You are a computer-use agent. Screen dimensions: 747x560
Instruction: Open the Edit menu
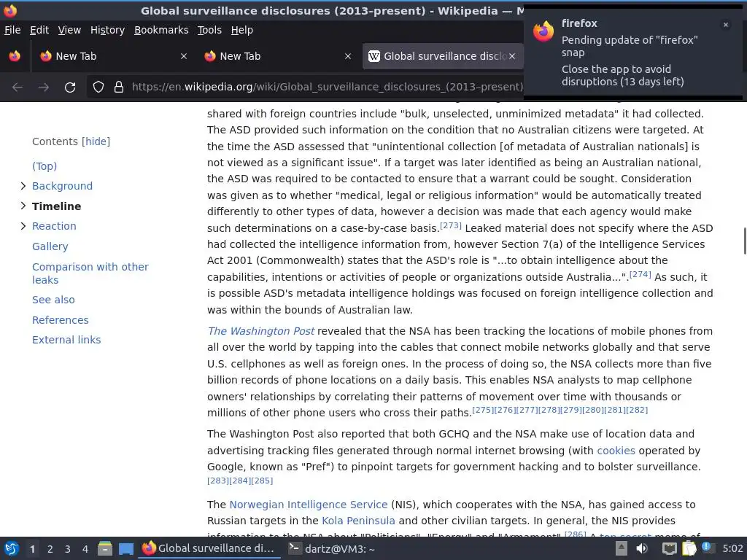pyautogui.click(x=39, y=30)
